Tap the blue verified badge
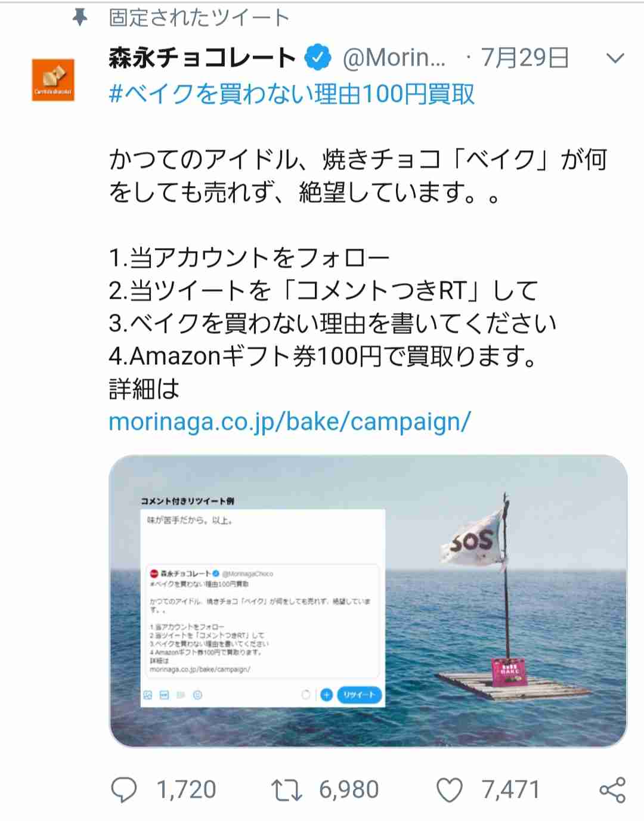The image size is (644, 821). (318, 58)
